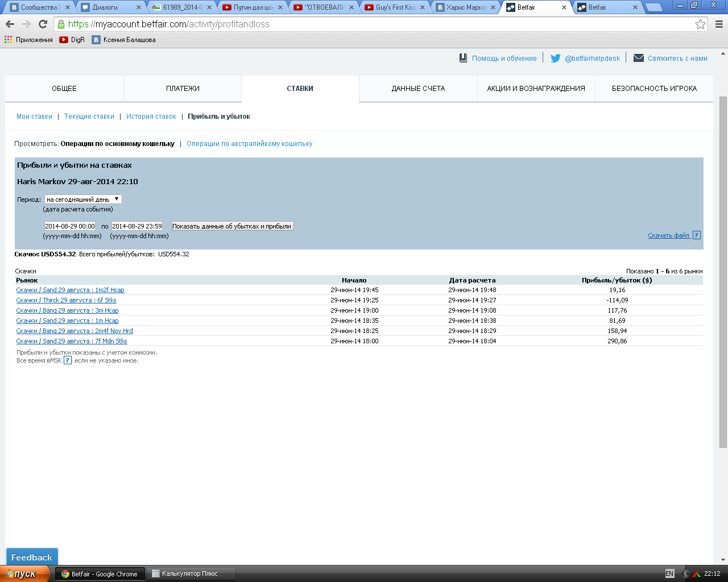Click Показать данные об убытках и прибыли

(232, 226)
